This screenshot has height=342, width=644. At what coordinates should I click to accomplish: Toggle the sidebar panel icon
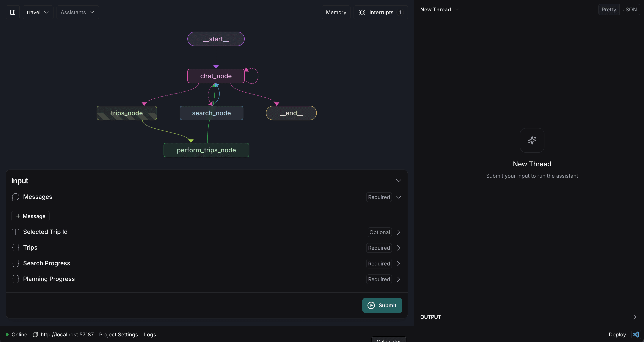coord(12,12)
